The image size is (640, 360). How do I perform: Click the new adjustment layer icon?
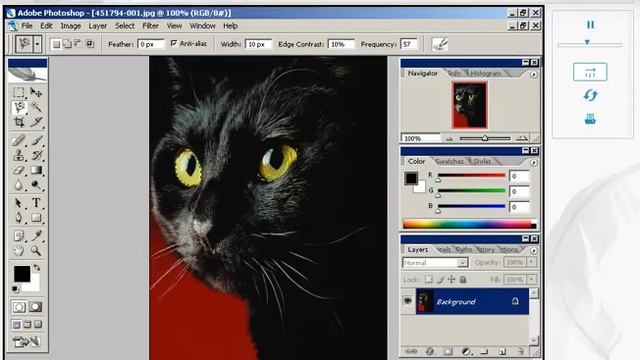coord(466,351)
